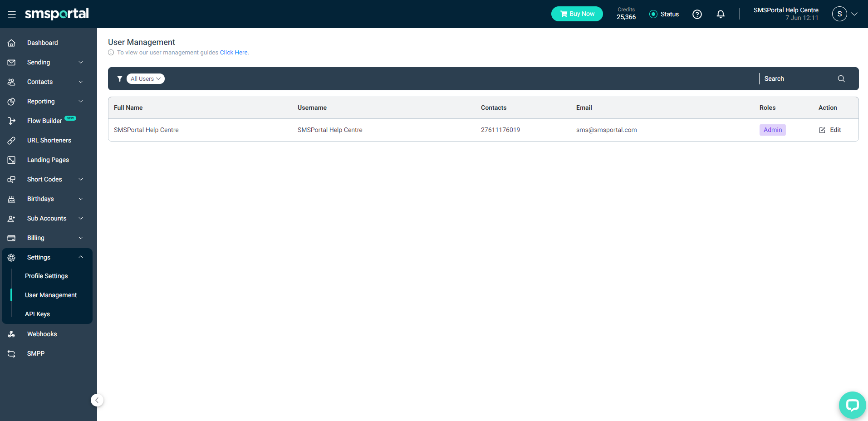Go to Dashboard menu item
The height and width of the screenshot is (421, 868).
click(43, 43)
